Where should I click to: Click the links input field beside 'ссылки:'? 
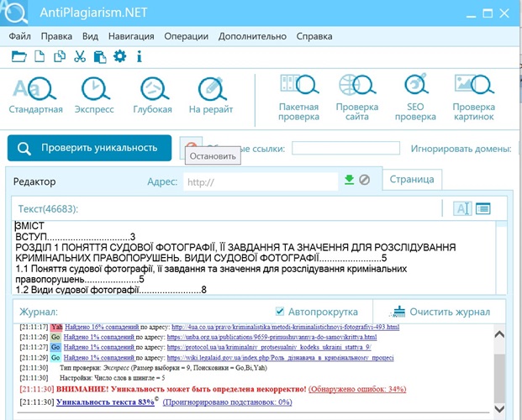(345, 148)
